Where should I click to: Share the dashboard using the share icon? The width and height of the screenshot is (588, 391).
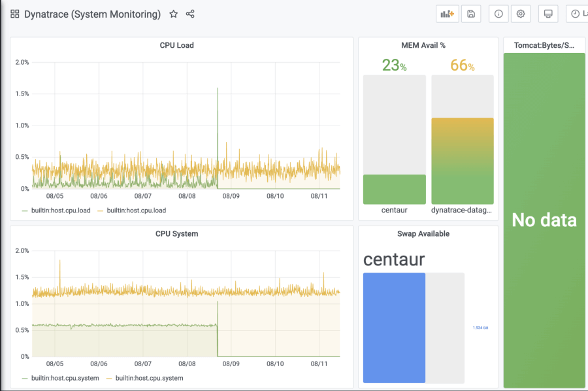[x=190, y=13]
